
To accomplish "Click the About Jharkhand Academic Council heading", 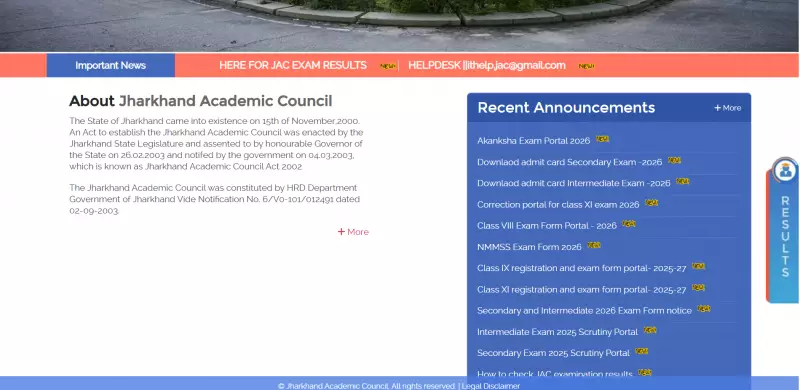I will (x=201, y=101).
